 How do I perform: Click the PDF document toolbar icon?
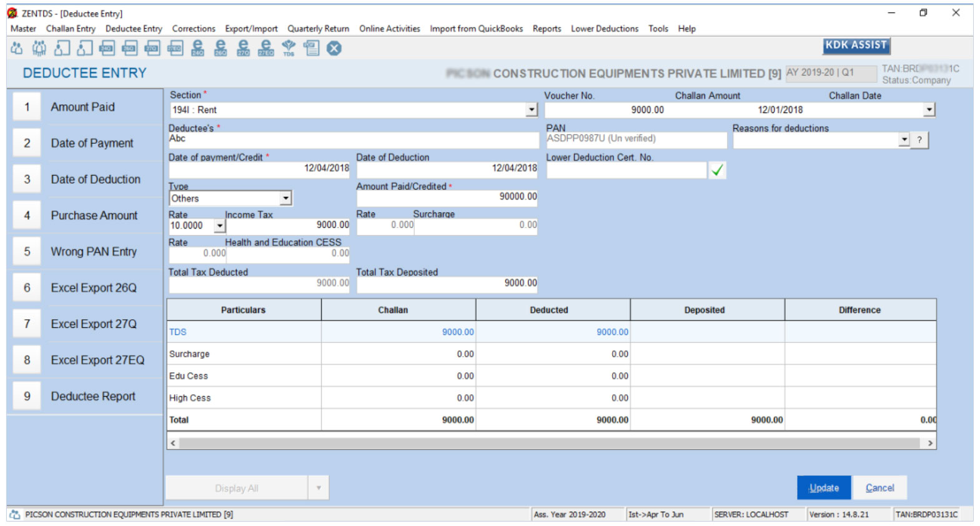click(x=311, y=48)
